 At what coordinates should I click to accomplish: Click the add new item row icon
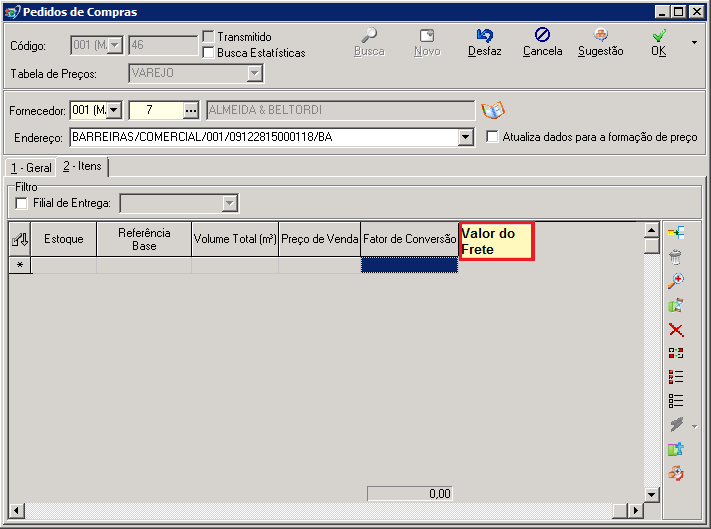(676, 233)
